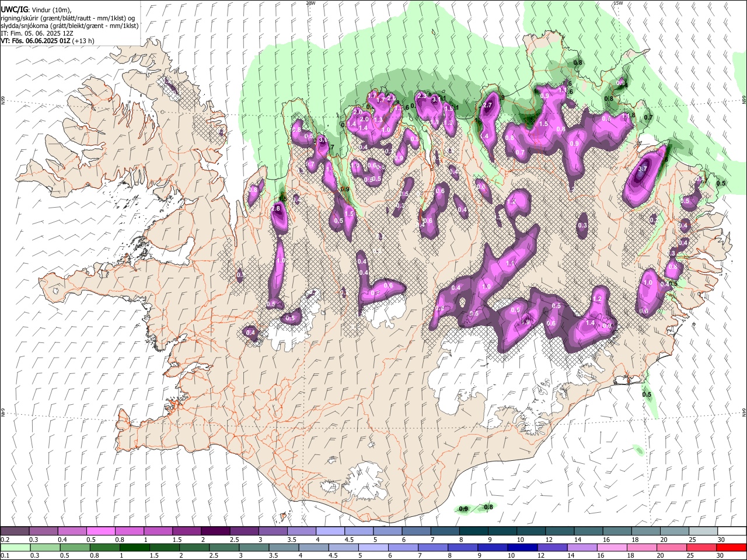This screenshot has height=560, width=747.
Task: Click lower legend pale green swatch between 0.1 and 0.3
Action: (15, 547)
